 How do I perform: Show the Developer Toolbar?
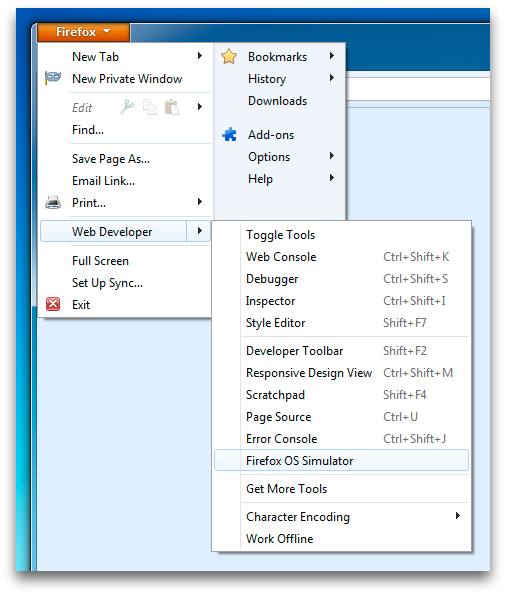(x=341, y=351)
